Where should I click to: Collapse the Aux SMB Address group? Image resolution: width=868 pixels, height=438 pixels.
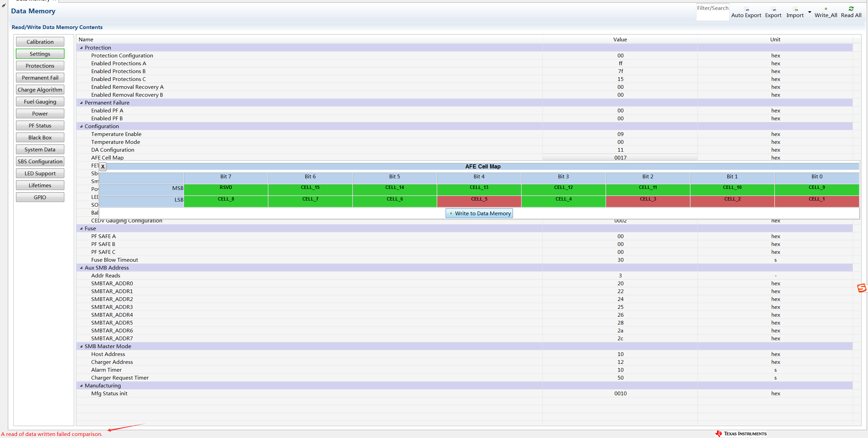(x=81, y=268)
